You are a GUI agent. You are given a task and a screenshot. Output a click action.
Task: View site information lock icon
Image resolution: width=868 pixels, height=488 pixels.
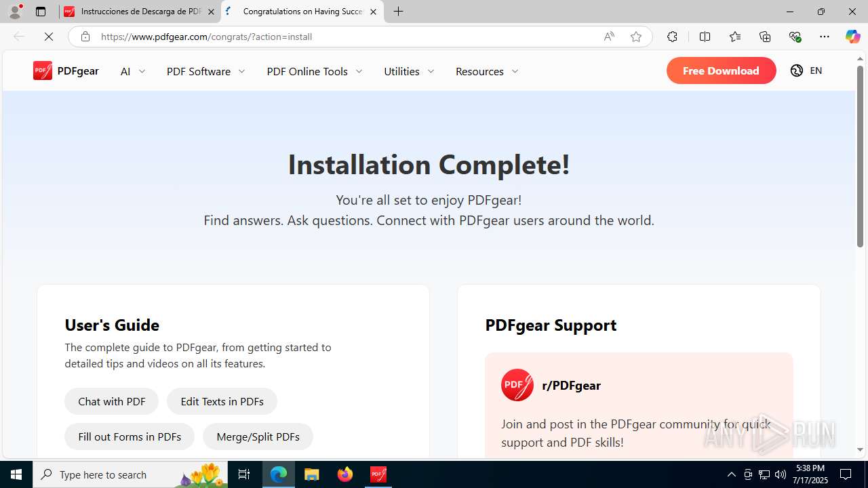tap(85, 37)
